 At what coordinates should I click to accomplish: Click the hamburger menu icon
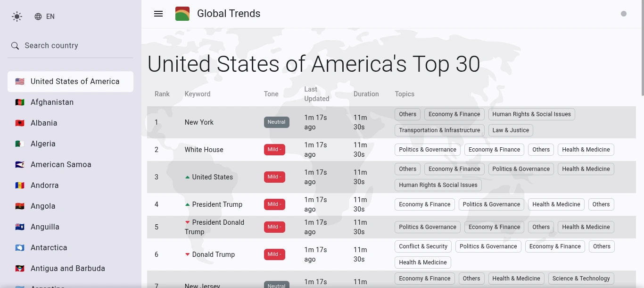coord(158,14)
